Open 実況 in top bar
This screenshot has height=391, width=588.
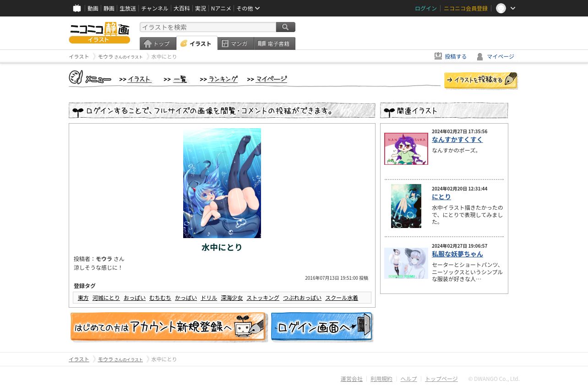click(201, 8)
